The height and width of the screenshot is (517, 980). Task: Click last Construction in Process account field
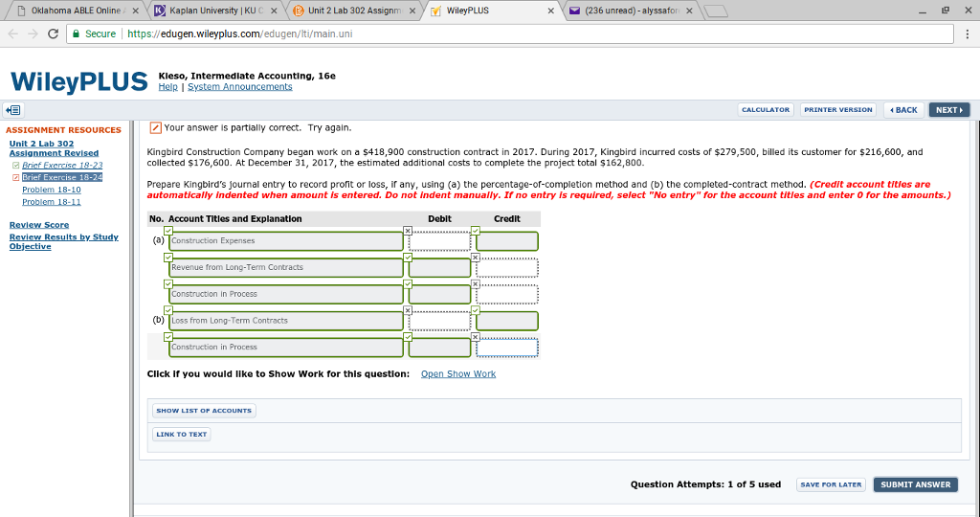pos(285,348)
